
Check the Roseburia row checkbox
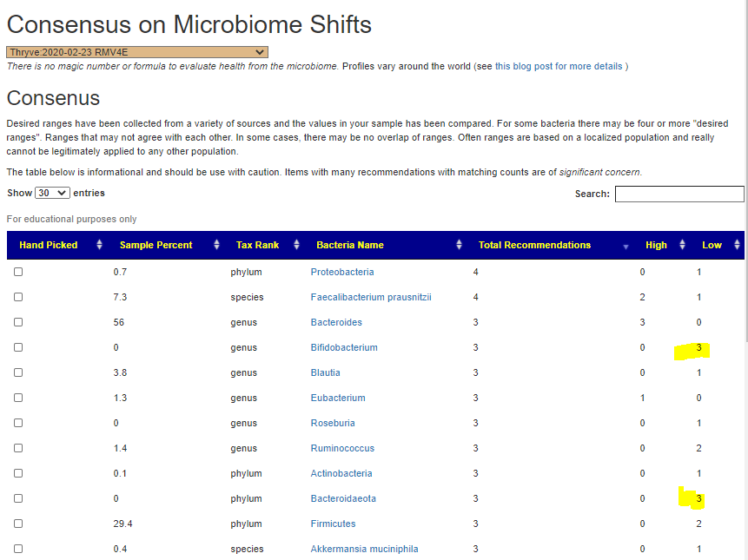pyautogui.click(x=18, y=423)
